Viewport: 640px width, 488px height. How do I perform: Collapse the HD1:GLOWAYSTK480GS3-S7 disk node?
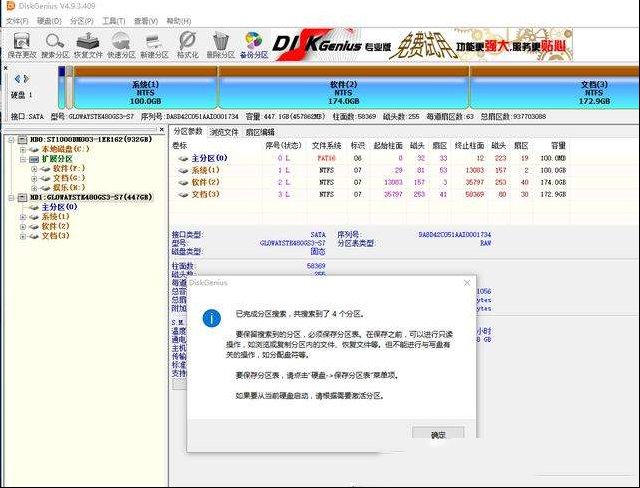(11, 197)
